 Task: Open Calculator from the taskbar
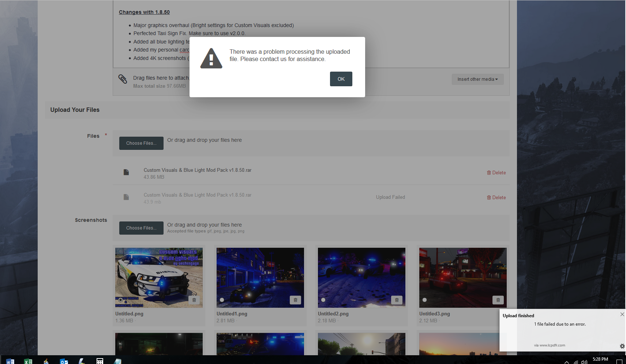[x=100, y=361]
